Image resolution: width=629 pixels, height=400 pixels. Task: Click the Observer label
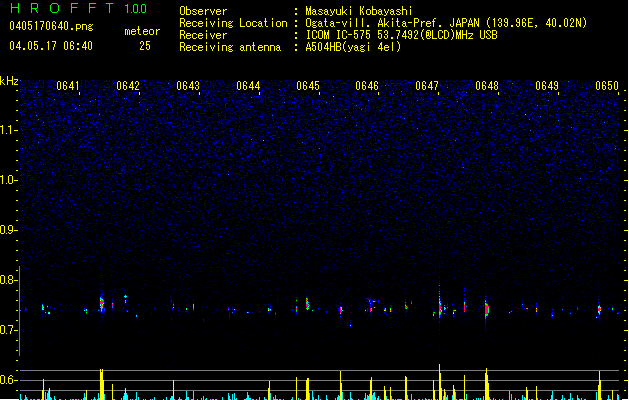(x=203, y=11)
